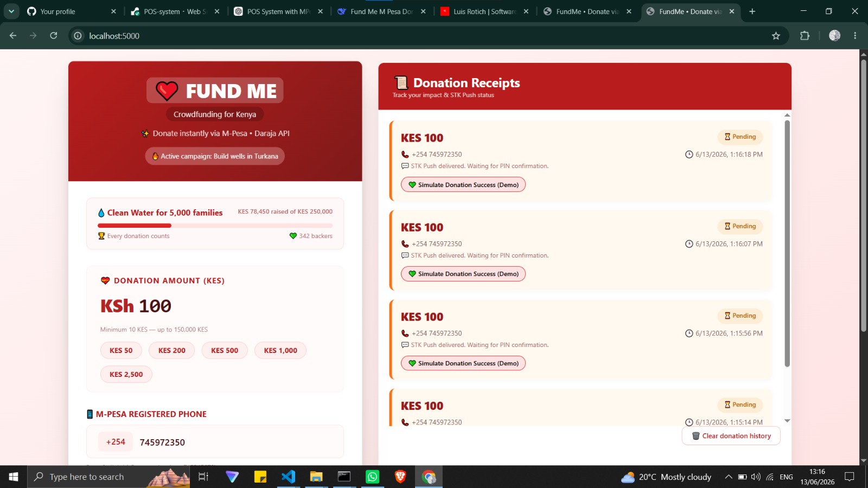Image resolution: width=868 pixels, height=488 pixels.
Task: Open the terminal app on the taskbar
Action: (344, 477)
